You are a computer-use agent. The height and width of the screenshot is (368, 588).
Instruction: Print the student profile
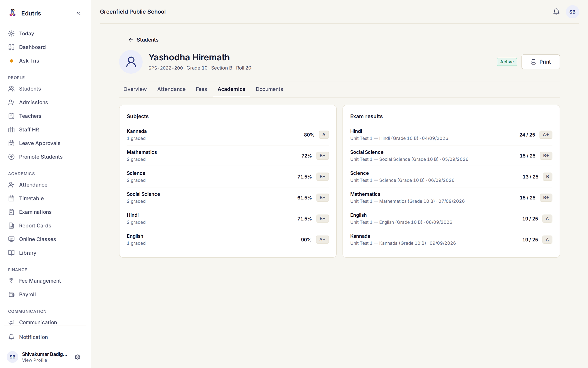click(540, 62)
